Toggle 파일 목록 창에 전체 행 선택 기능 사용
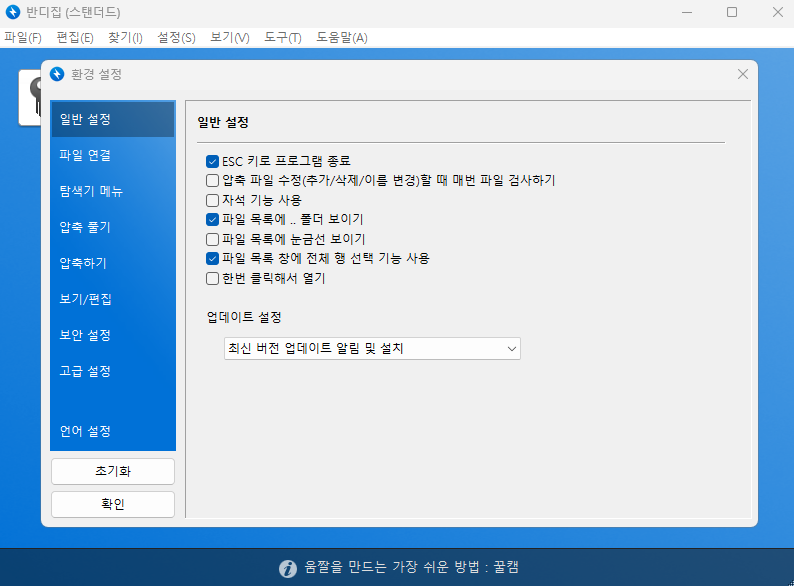Viewport: 794px width, 586px height. (212, 258)
